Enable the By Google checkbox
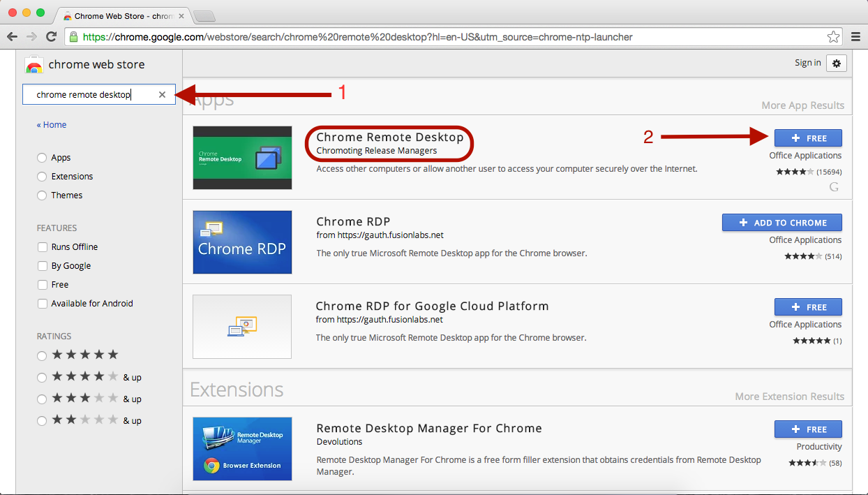Image resolution: width=868 pixels, height=495 pixels. coord(43,266)
